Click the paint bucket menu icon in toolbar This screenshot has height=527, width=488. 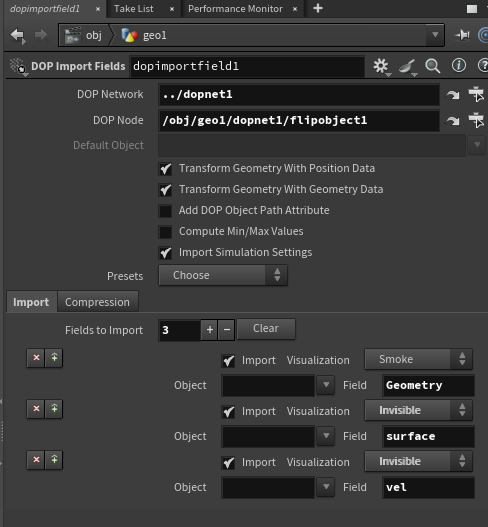pos(408,67)
